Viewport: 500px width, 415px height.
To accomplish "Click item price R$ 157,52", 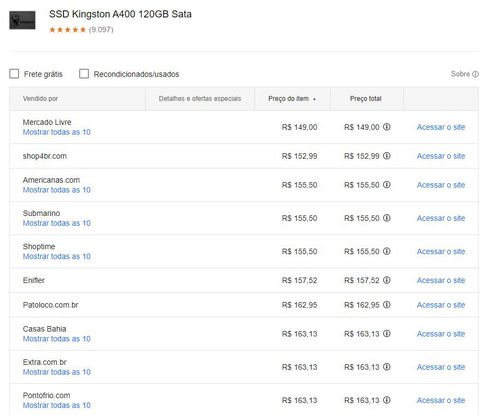I will [x=299, y=280].
